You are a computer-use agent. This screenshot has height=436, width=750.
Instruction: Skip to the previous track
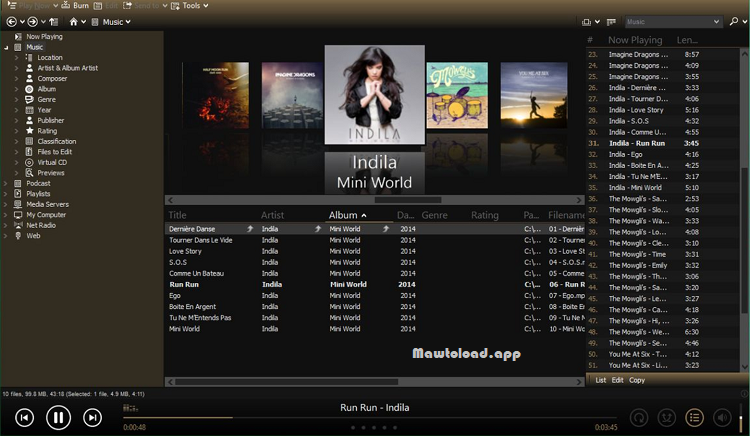coord(24,418)
